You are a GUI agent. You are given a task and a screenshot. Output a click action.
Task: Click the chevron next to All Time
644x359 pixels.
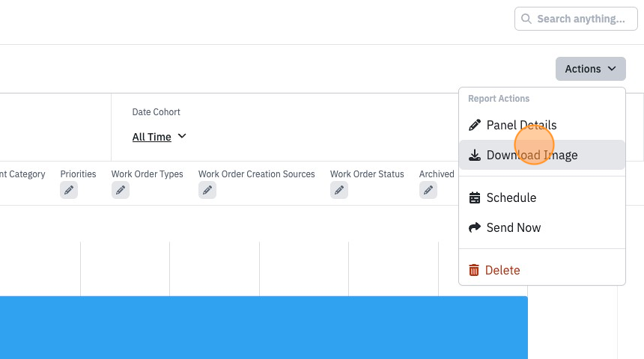coord(182,136)
